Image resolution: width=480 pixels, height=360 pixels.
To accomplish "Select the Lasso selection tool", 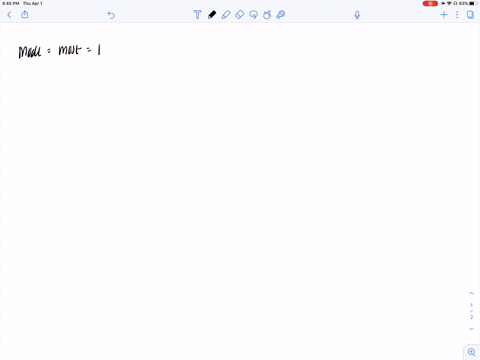I will [253, 15].
